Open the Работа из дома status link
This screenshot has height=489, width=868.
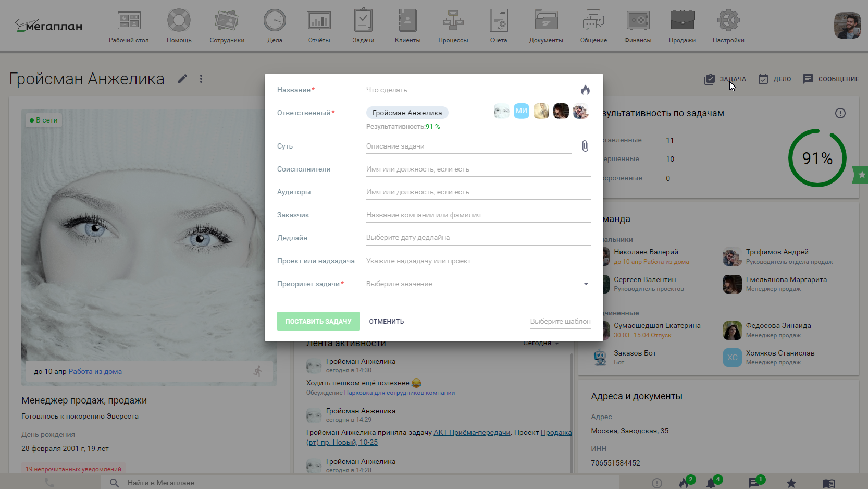95,372
